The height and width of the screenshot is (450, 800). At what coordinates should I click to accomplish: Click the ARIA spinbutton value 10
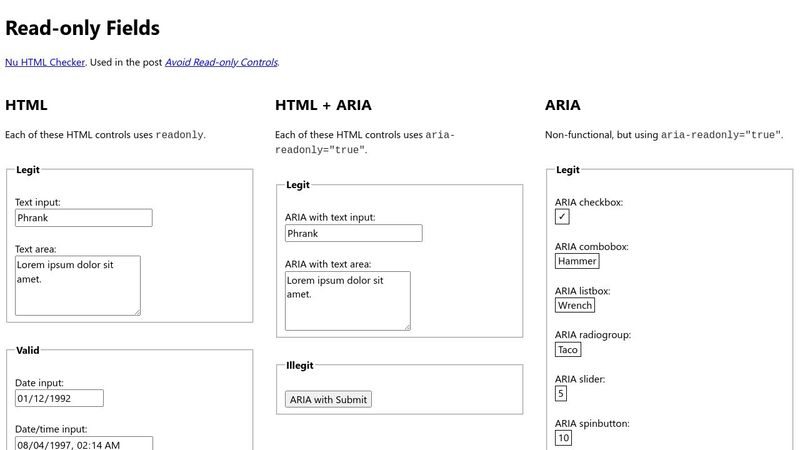click(564, 437)
